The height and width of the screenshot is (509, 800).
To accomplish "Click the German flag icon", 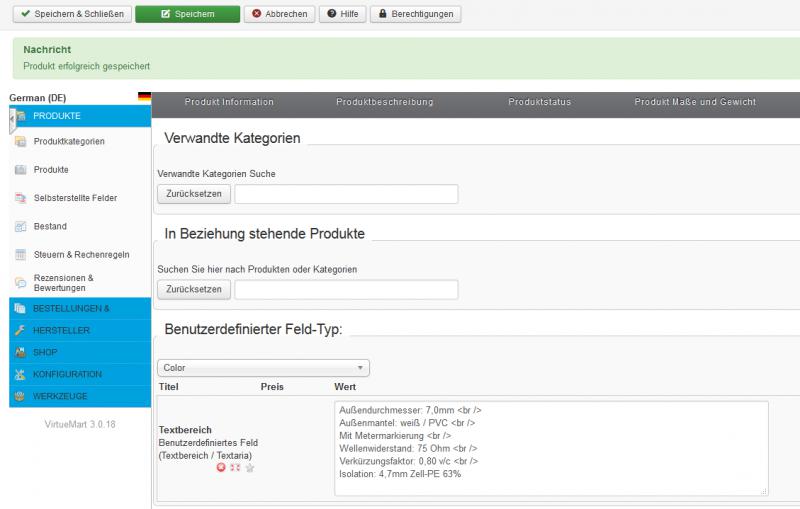I will tap(144, 97).
